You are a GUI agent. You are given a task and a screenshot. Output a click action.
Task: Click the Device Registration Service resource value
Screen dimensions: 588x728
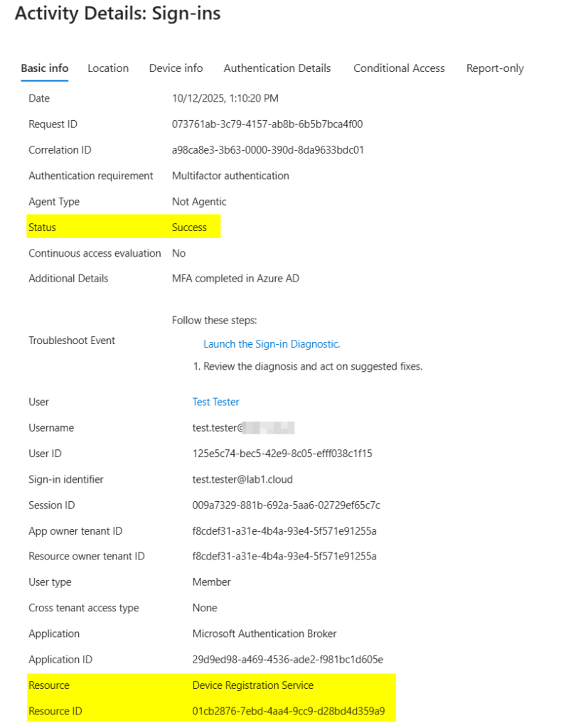click(x=252, y=685)
